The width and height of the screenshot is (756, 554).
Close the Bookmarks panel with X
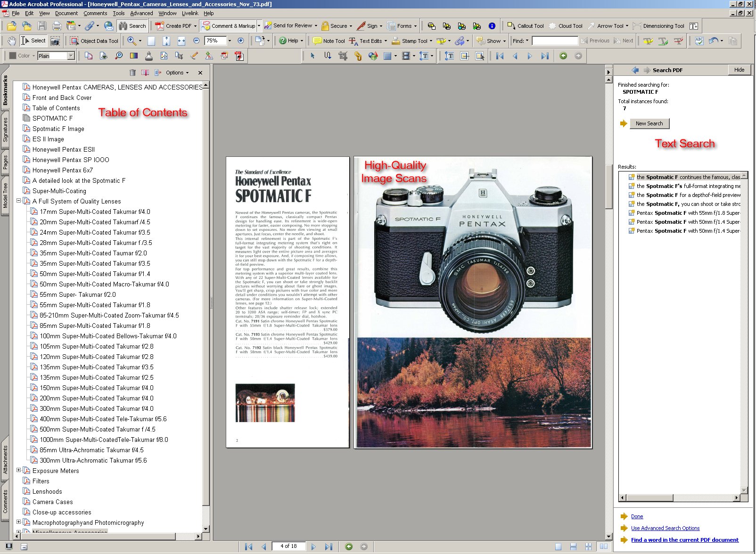[200, 73]
